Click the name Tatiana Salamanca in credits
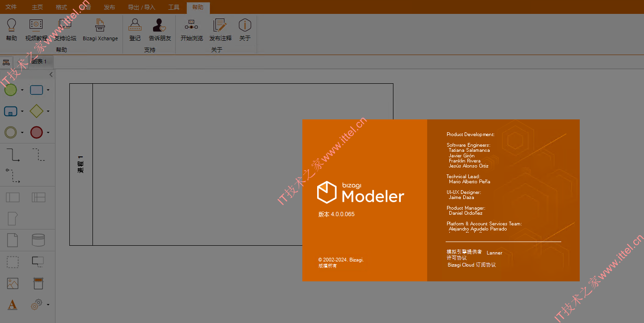 tap(469, 150)
